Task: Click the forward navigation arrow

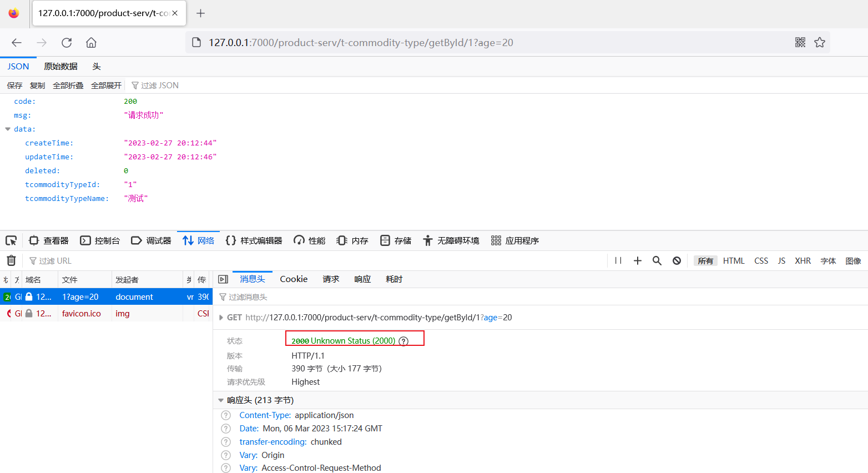Action: (x=42, y=43)
